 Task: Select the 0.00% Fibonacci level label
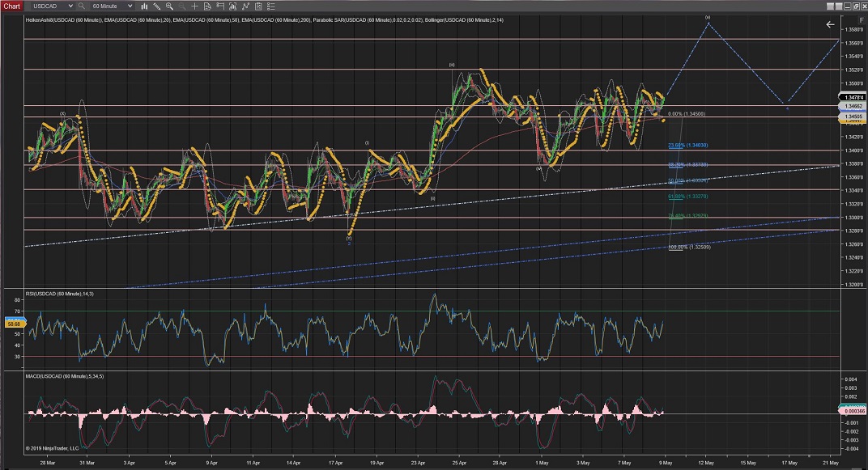tap(687, 115)
